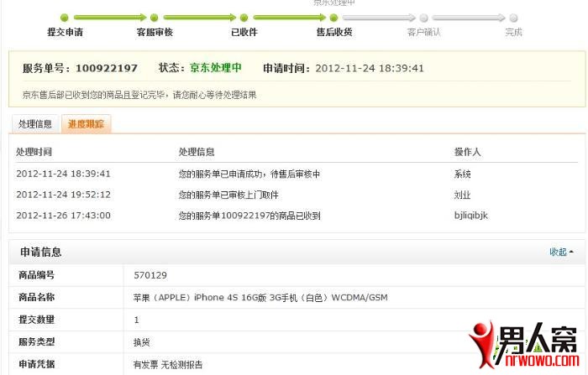The width and height of the screenshot is (588, 375).
Task: Click the 服务类型 field label
Action: point(37,341)
